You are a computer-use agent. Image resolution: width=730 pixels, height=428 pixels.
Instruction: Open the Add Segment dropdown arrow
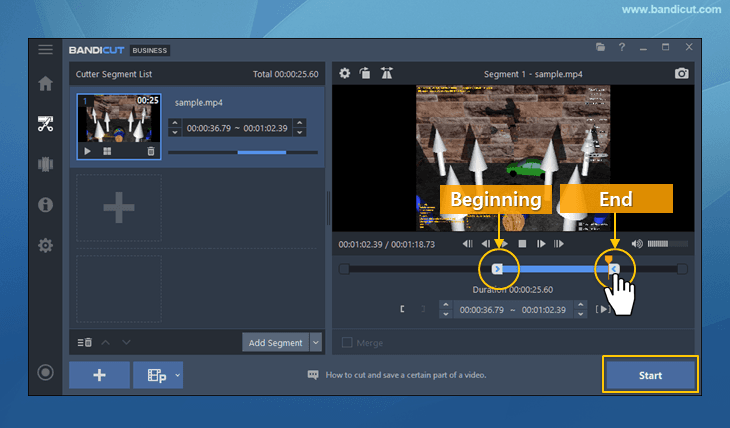(316, 343)
